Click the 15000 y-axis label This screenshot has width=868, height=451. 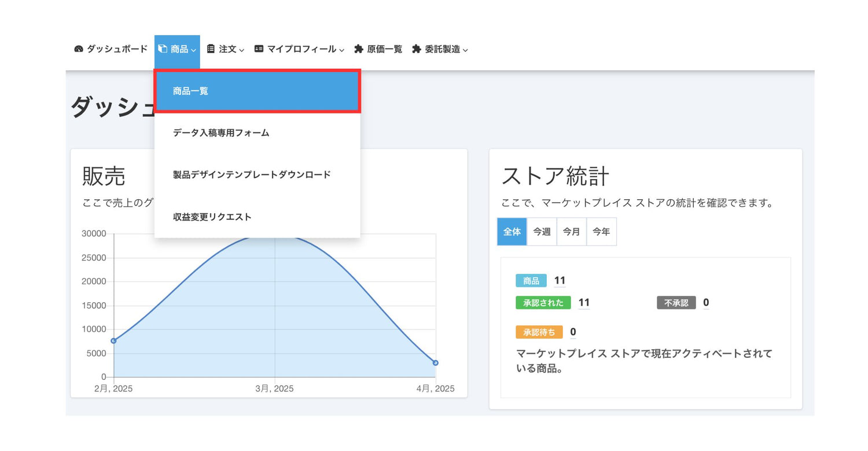pos(94,306)
